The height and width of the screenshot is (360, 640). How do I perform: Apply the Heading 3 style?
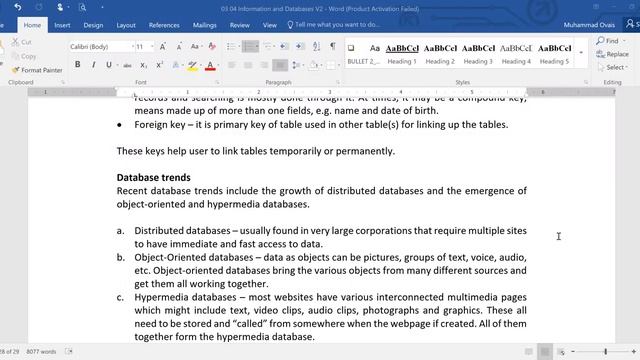pyautogui.click(x=478, y=54)
